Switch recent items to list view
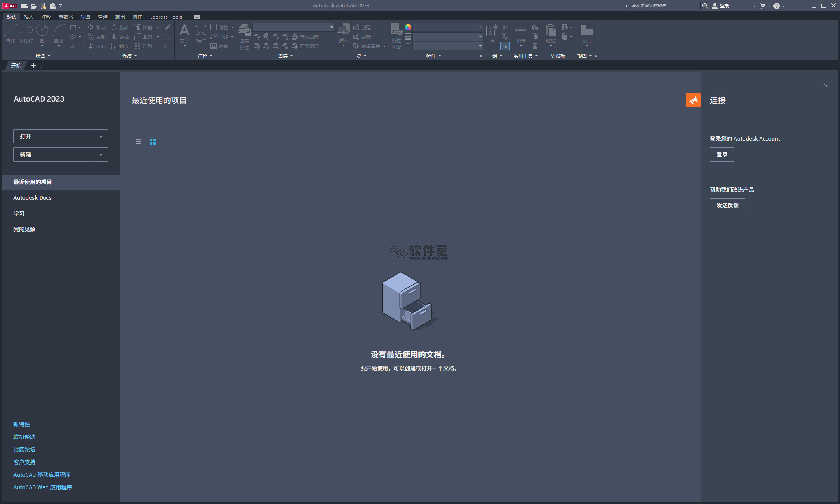This screenshot has width=840, height=504. (x=139, y=142)
